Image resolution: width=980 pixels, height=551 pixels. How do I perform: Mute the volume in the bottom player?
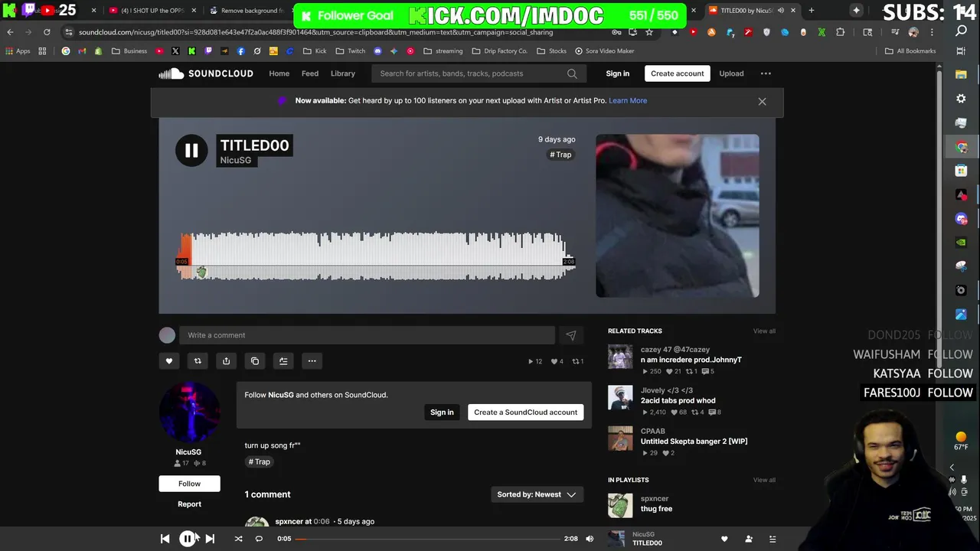point(590,539)
